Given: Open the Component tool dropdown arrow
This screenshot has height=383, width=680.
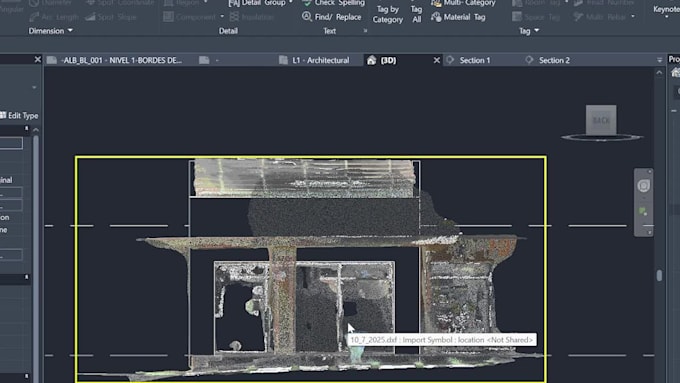Looking at the screenshot, I should 222,17.
